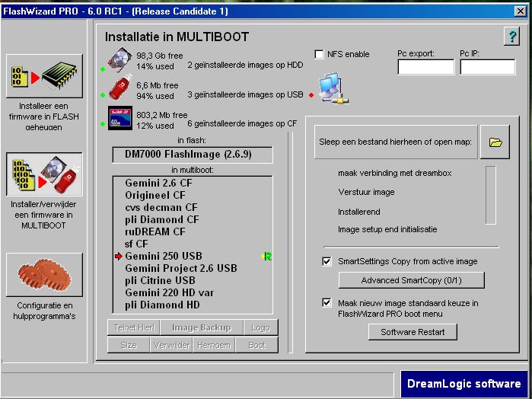Click '98,3 Gb free' HDD text
The height and width of the screenshot is (399, 532).
(x=160, y=56)
